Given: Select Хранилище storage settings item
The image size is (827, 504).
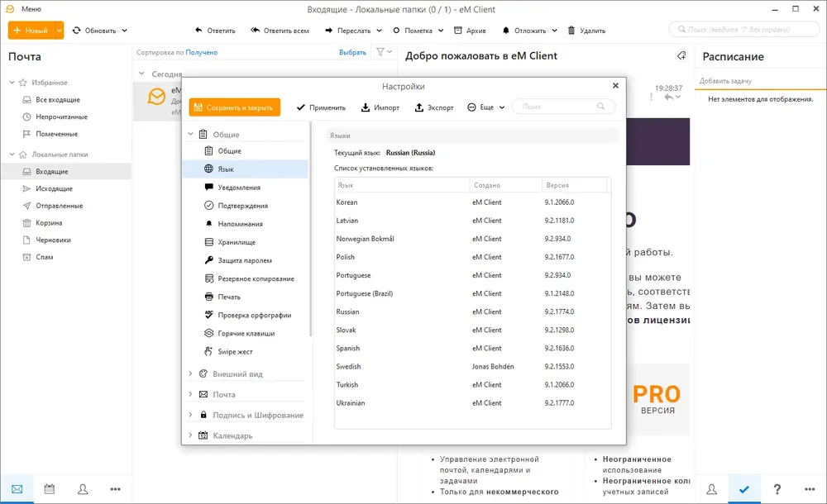Looking at the screenshot, I should click(246, 242).
